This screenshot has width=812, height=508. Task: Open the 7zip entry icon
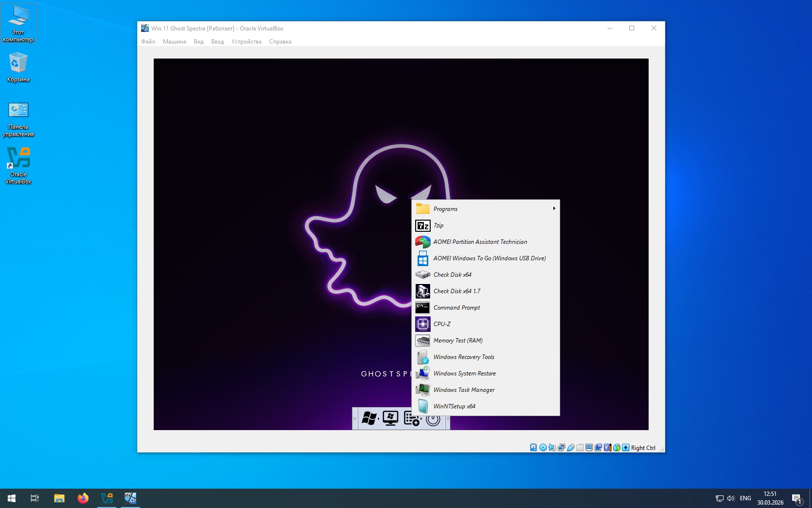pos(423,225)
